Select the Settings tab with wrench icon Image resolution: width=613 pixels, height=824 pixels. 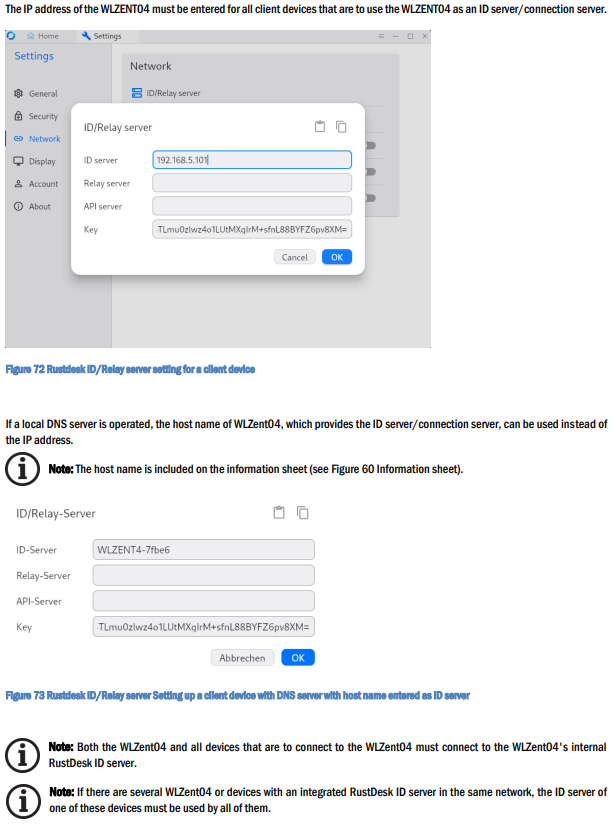[102, 36]
